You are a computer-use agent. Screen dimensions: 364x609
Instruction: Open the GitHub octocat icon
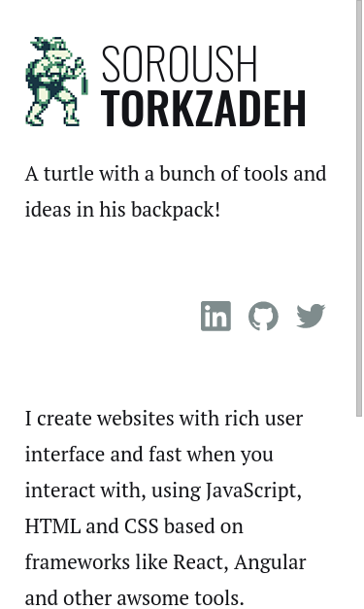tap(263, 316)
